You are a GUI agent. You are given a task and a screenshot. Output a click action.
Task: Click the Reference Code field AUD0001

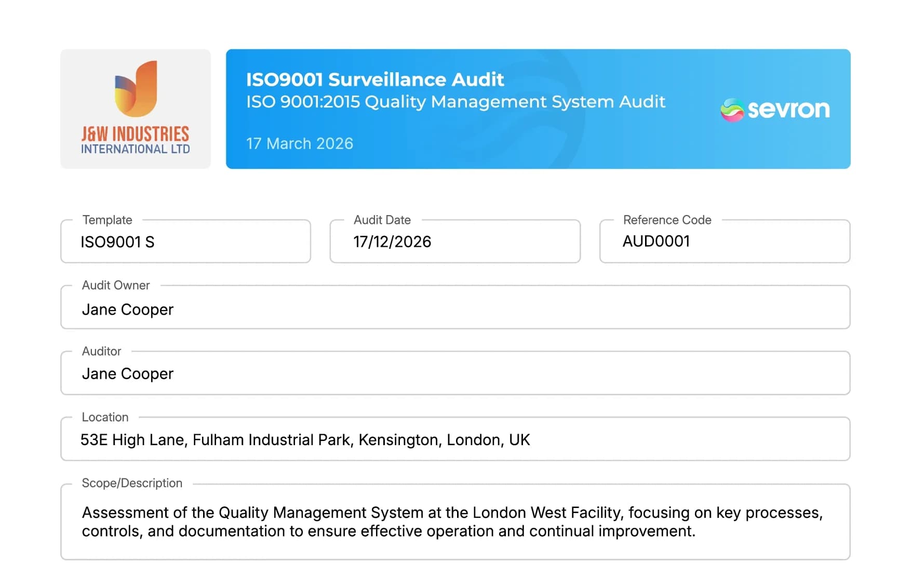click(x=725, y=242)
